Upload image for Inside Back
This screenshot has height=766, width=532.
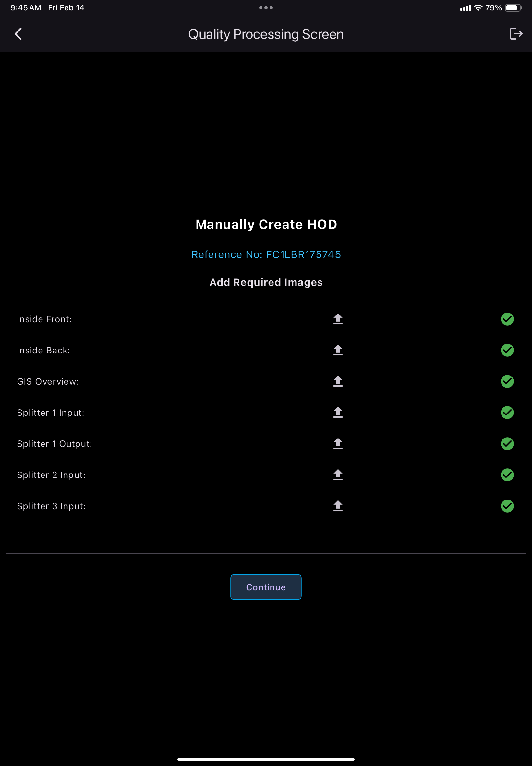pyautogui.click(x=338, y=350)
